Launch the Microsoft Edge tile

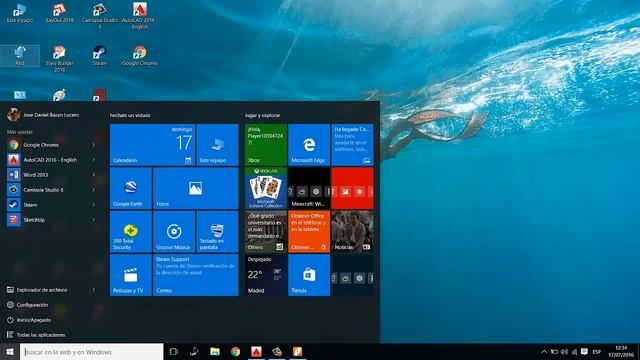[309, 145]
